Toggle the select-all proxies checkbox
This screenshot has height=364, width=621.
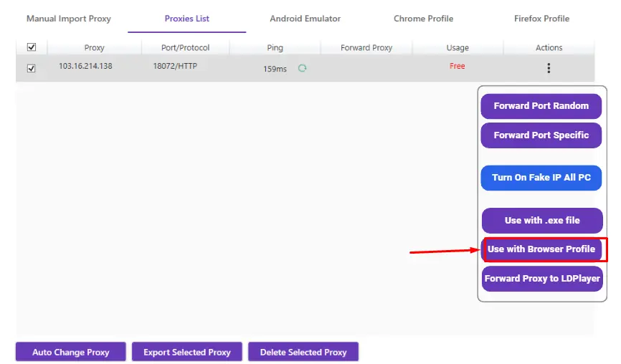[x=31, y=47]
